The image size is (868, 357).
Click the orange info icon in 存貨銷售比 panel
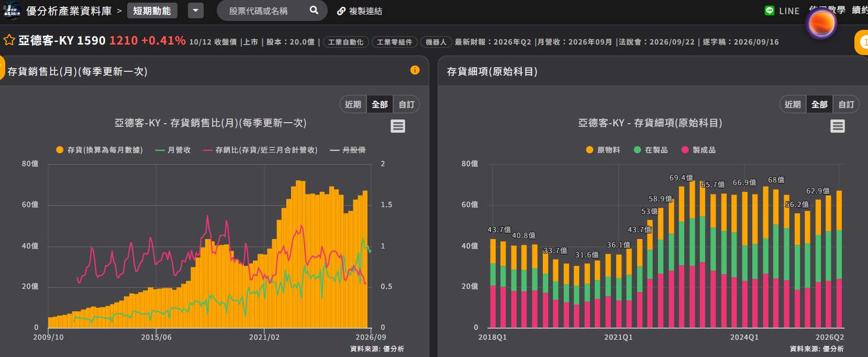[415, 70]
